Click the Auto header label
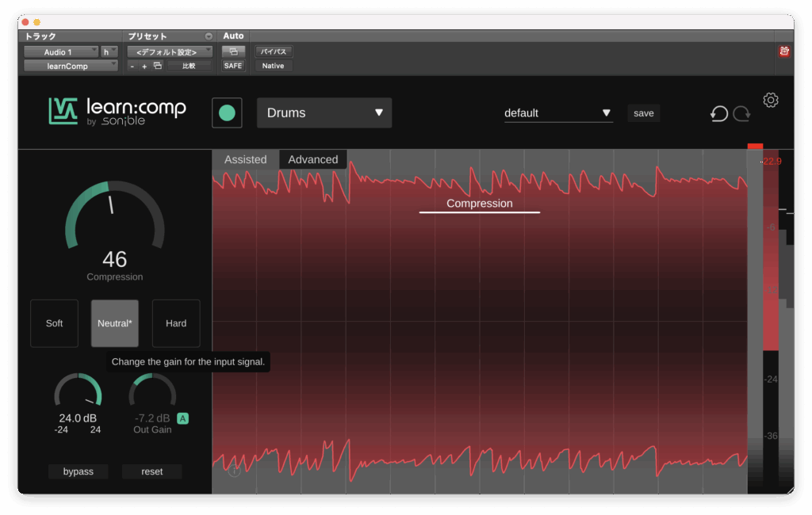This screenshot has height=515, width=812. pyautogui.click(x=233, y=36)
